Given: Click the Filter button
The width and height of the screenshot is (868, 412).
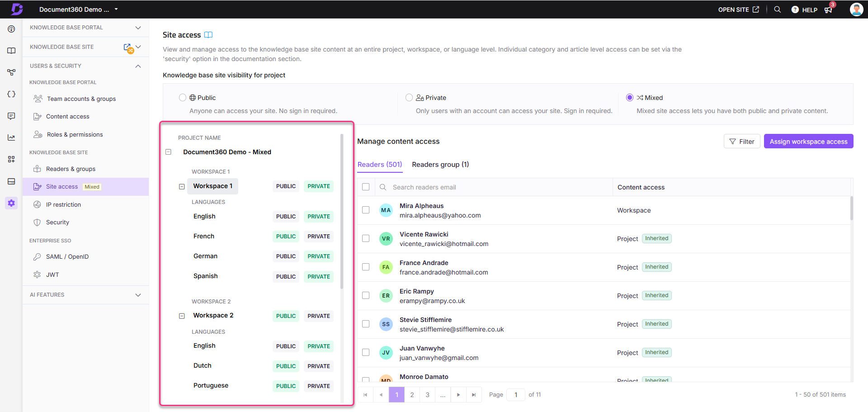Looking at the screenshot, I should [741, 142].
